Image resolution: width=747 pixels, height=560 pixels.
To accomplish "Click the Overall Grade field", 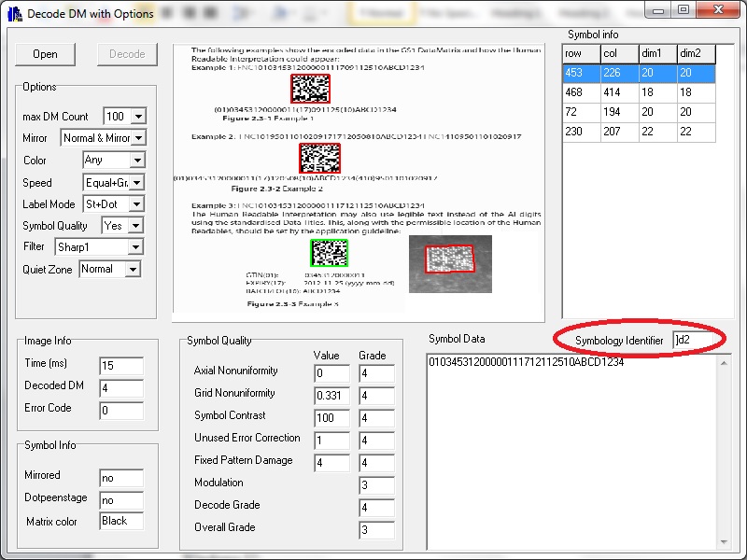I will [377, 530].
